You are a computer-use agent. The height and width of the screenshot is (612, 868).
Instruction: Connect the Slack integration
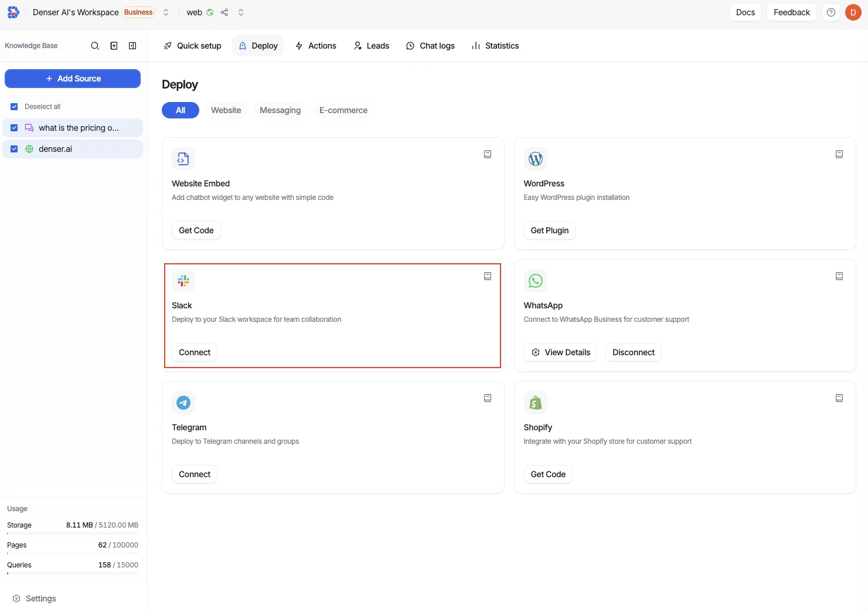pos(195,352)
